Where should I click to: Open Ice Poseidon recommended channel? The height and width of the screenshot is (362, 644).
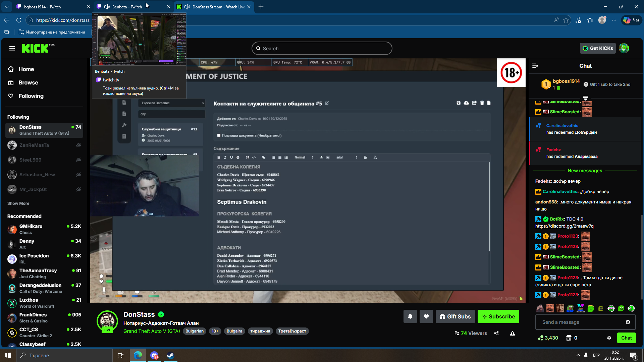click(44, 259)
